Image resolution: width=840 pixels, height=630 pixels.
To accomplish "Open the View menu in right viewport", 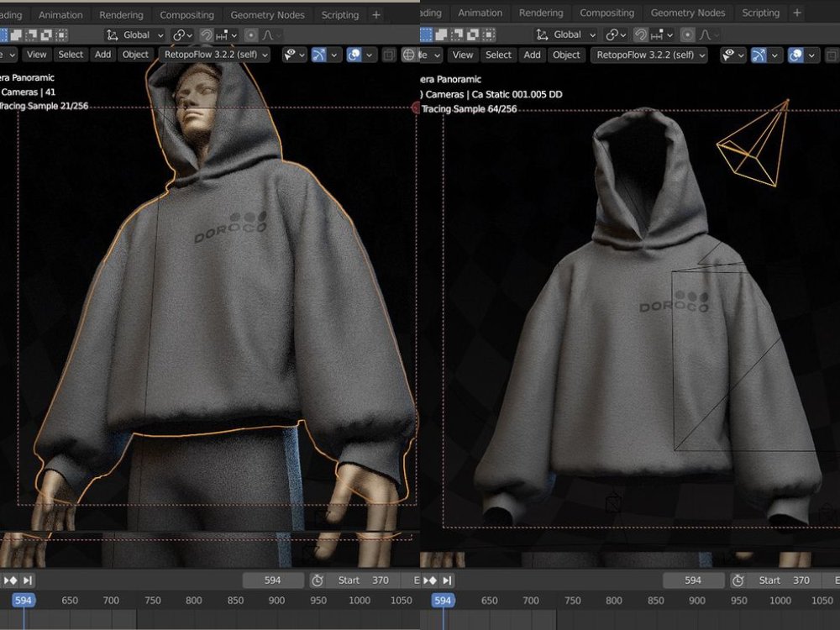I will (x=462, y=55).
